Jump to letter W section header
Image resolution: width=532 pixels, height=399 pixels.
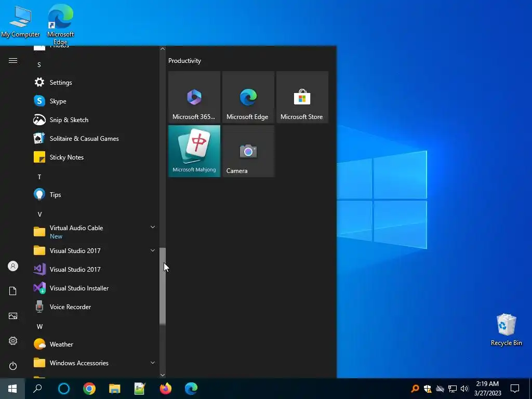coord(39,326)
